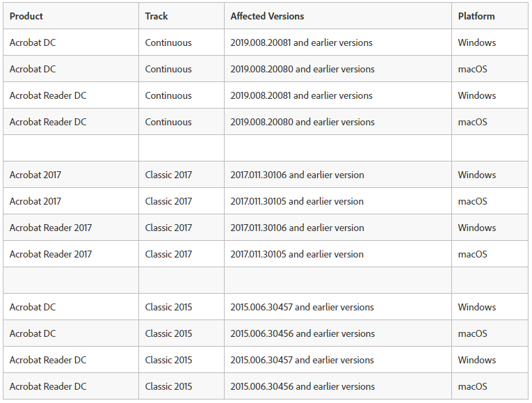This screenshot has height=403, width=532.
Task: Click Classic 2017 track in Acrobat 2017 macOS row
Action: point(168,201)
